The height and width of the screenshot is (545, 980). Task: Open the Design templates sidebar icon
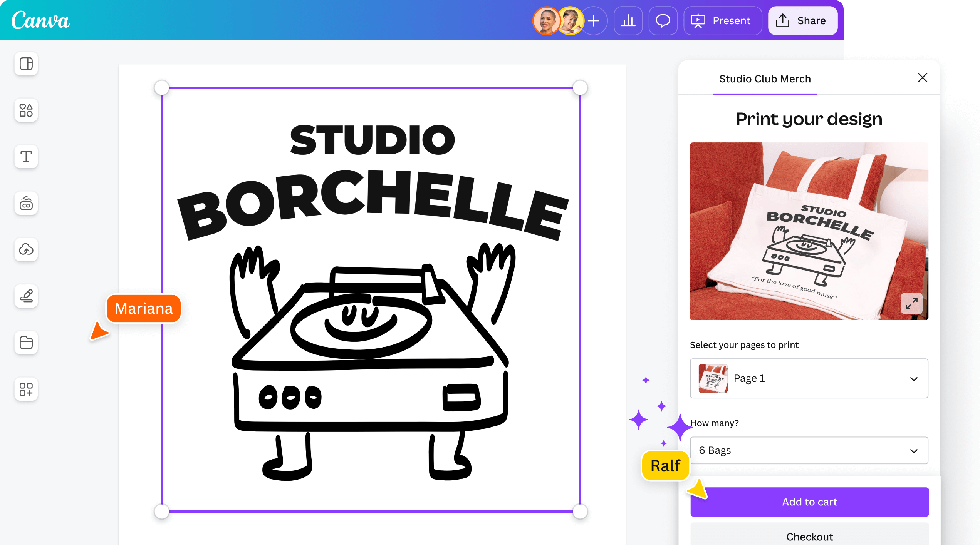pos(26,64)
